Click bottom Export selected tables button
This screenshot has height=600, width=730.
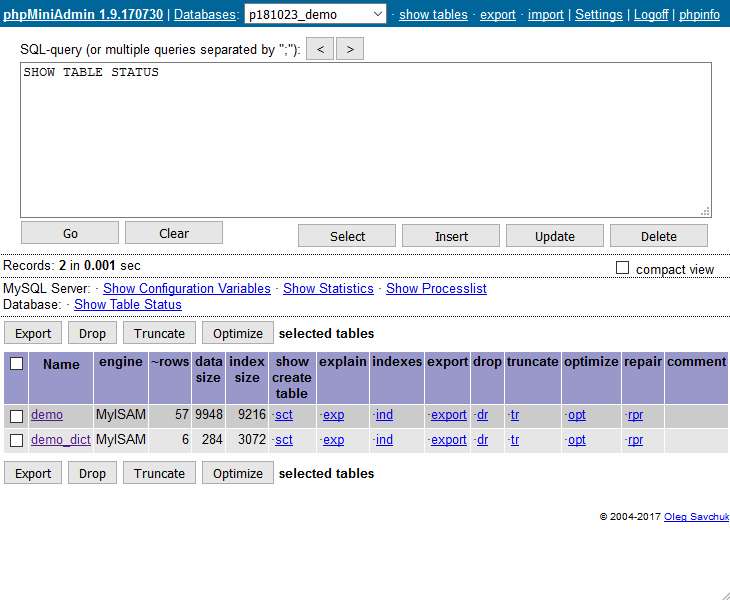pyautogui.click(x=33, y=473)
